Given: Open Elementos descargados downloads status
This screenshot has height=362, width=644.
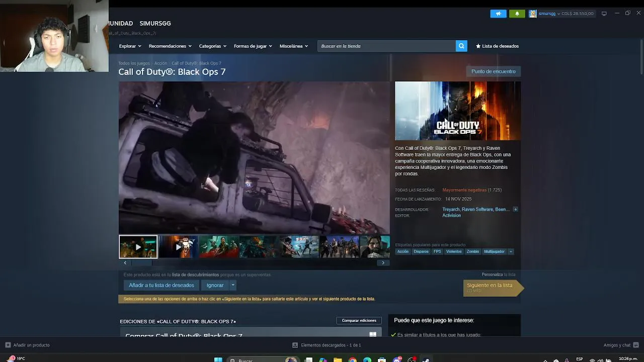Looking at the screenshot, I should (x=327, y=345).
